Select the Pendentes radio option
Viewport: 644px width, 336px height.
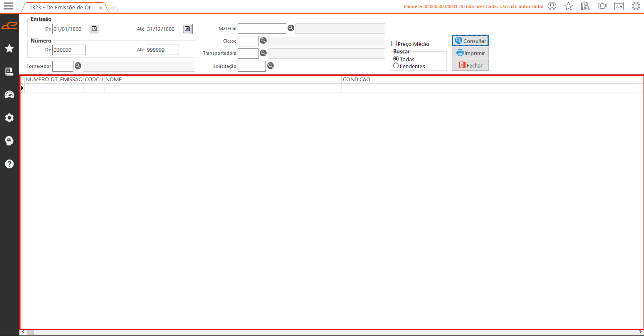click(396, 66)
